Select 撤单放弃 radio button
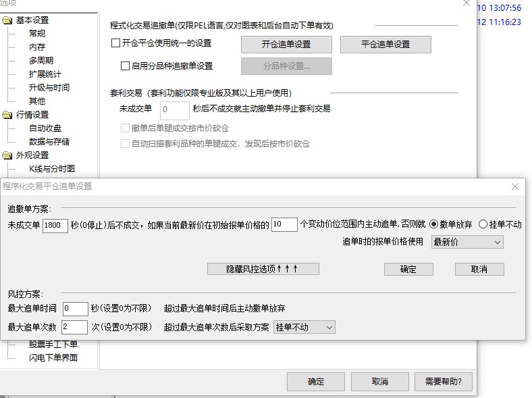The image size is (532, 398). [x=433, y=224]
